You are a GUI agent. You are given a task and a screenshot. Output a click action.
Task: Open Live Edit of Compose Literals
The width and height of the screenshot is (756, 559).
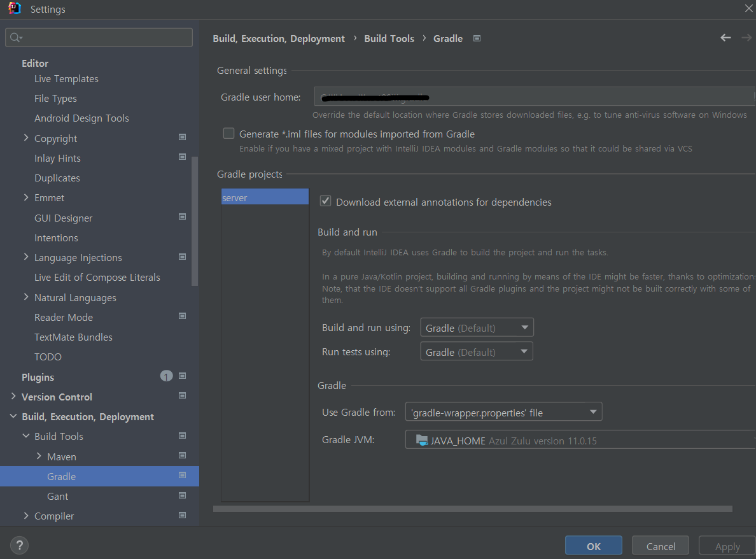tap(97, 278)
